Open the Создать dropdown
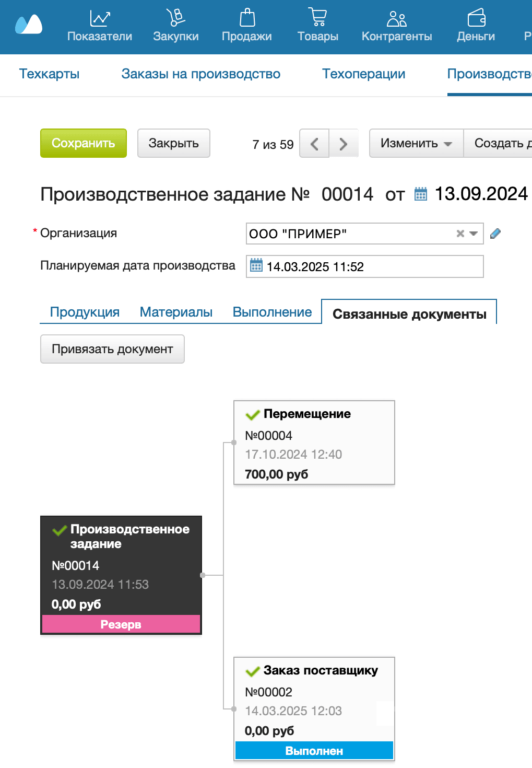Screen dimensions: 532x768 pos(503,143)
